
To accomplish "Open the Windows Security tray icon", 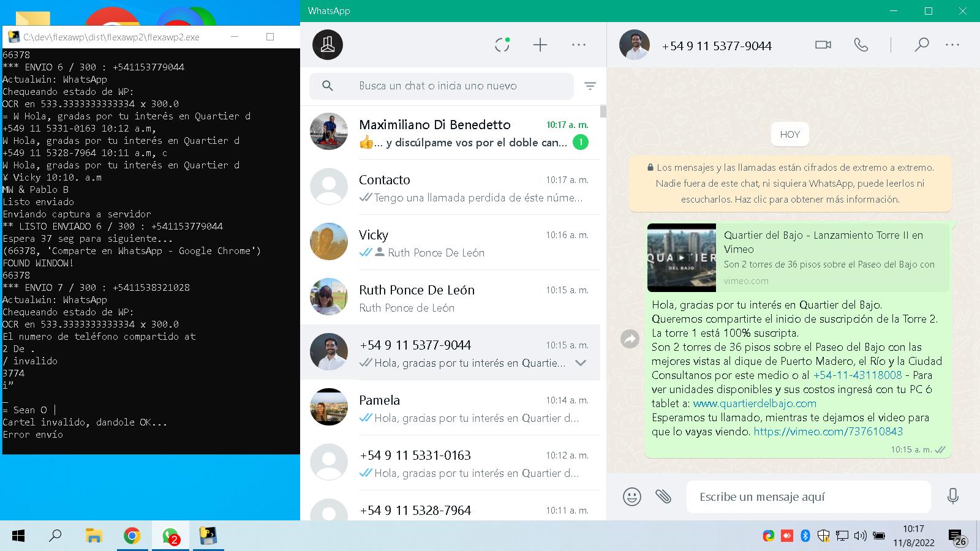I will [x=823, y=536].
